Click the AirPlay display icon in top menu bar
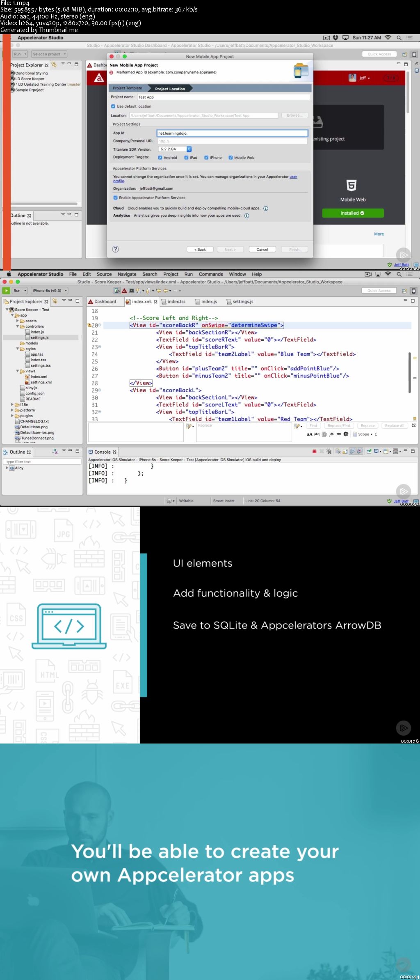Image resolution: width=420 pixels, height=980 pixels. click(345, 38)
